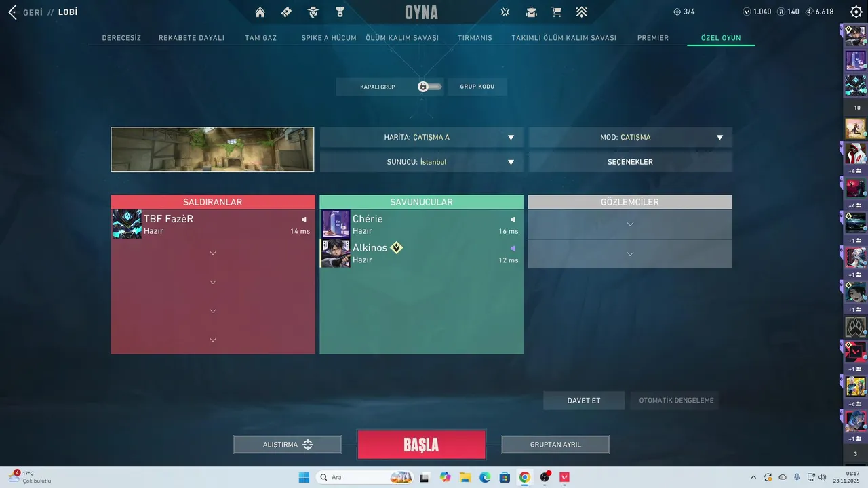Open the settings gear icon

(x=856, y=12)
